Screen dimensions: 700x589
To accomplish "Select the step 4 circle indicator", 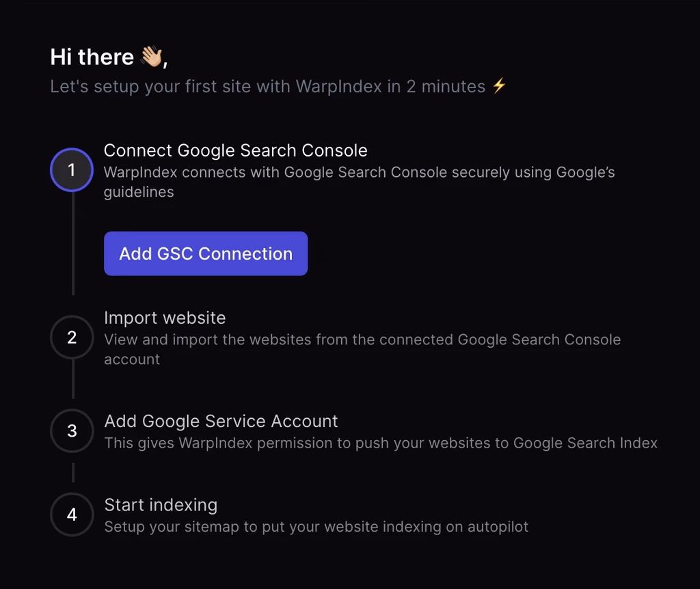I will pyautogui.click(x=72, y=515).
